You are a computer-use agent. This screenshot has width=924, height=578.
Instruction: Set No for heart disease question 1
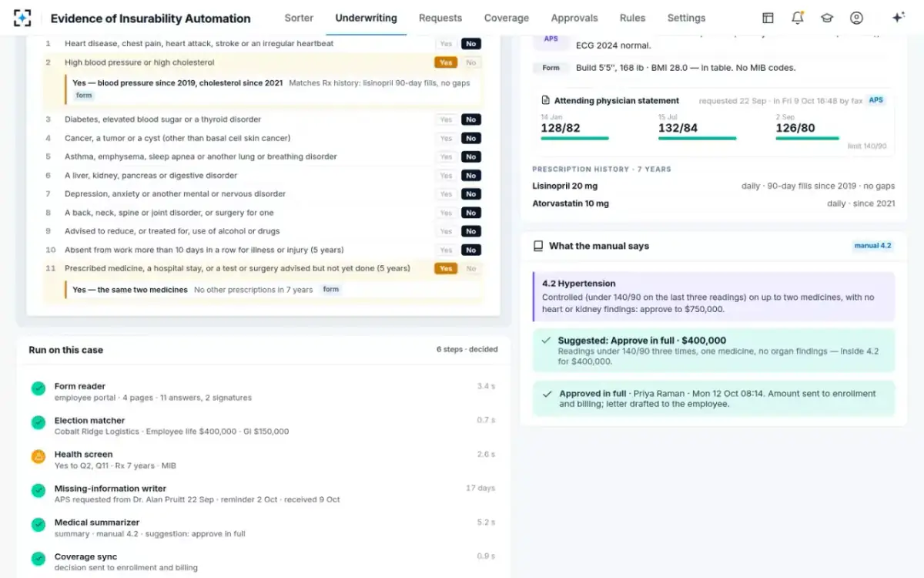[x=471, y=44]
